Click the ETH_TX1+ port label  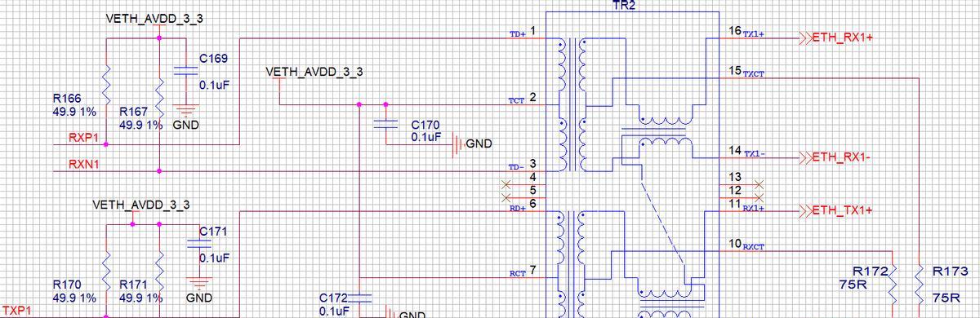[840, 210]
